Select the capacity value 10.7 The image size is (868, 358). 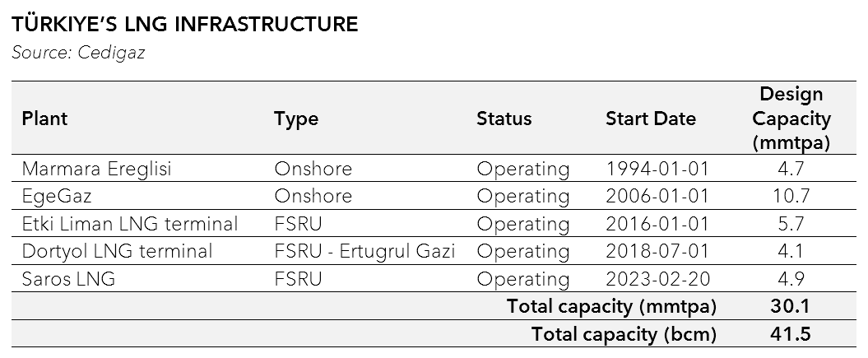792,197
